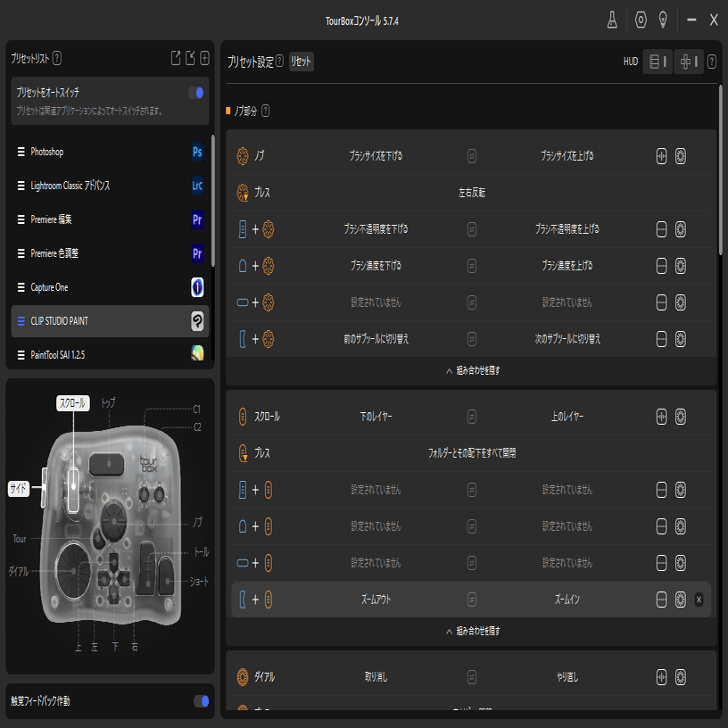The width and height of the screenshot is (728, 728).
Task: Click help icon next to プリセット設定
Action: tap(279, 62)
